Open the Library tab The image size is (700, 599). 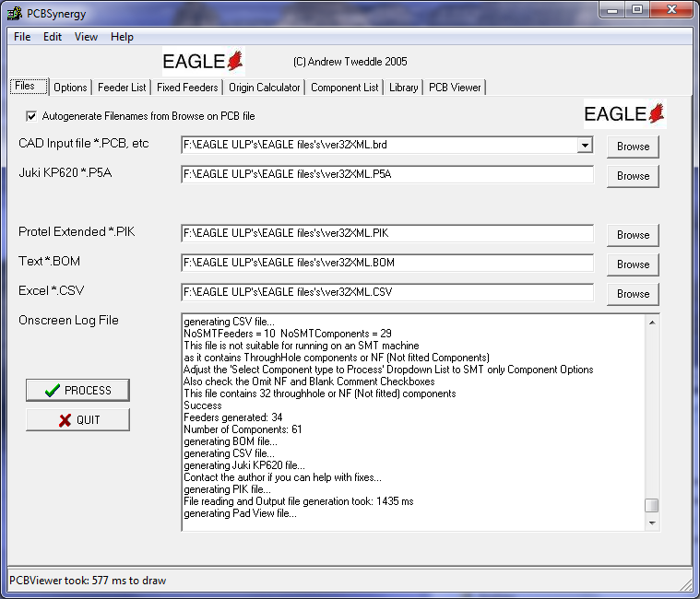(404, 88)
